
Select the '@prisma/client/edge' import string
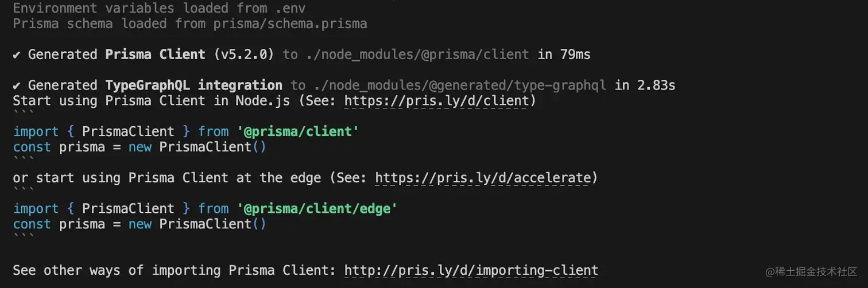[314, 209]
